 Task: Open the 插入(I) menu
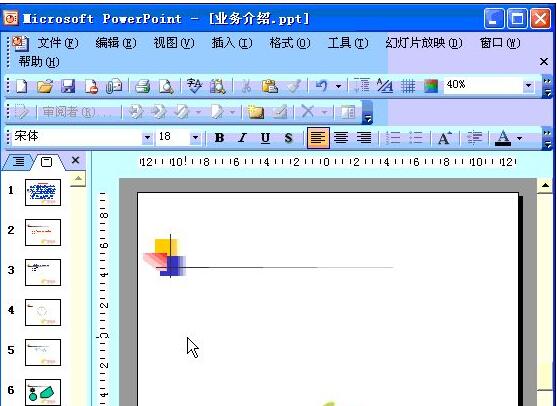click(232, 43)
